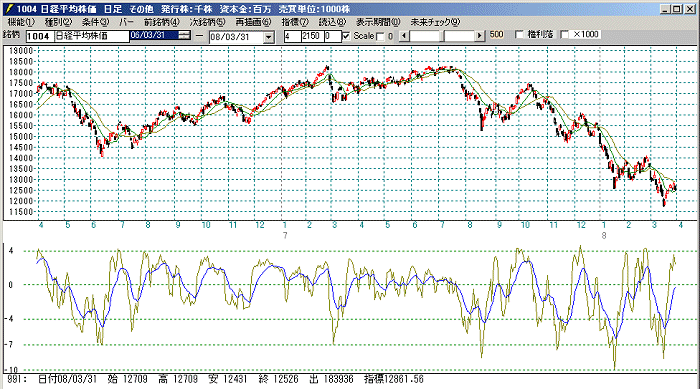Open the 指標(7) indicator menu
The height and width of the screenshot is (389, 700).
point(295,22)
